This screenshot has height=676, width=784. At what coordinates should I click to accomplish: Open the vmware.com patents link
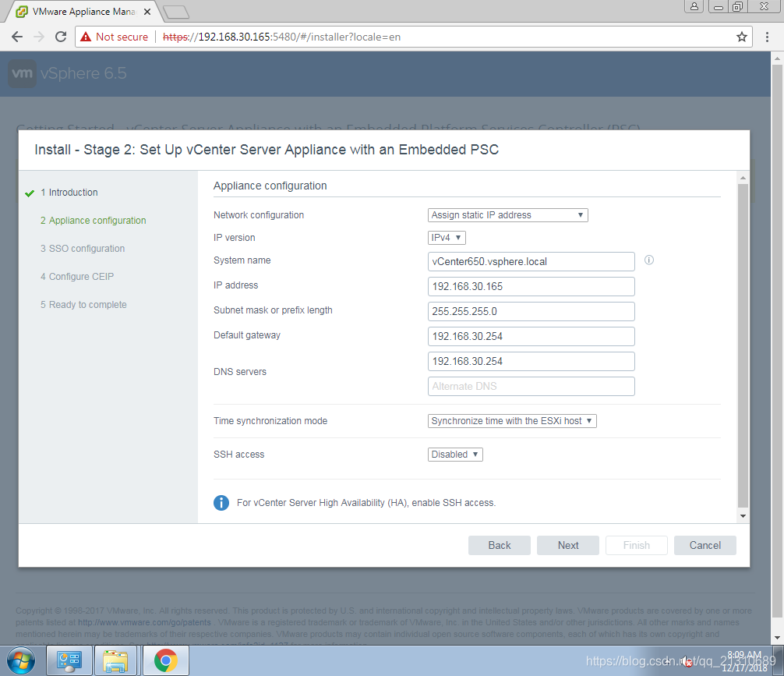tap(144, 622)
